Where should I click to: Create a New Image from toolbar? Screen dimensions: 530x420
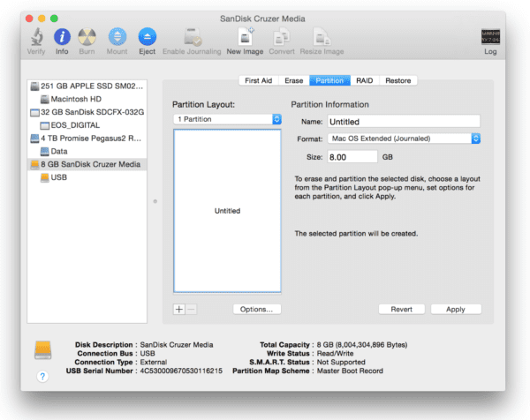[245, 37]
